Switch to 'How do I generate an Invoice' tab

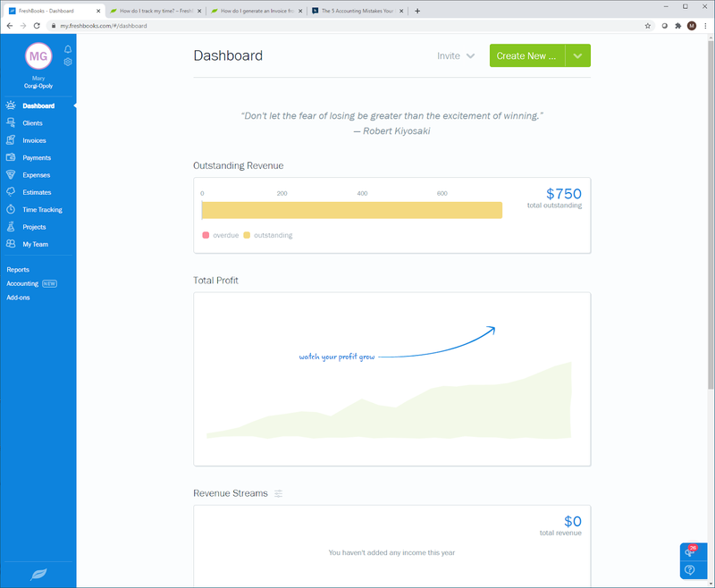[x=257, y=11]
